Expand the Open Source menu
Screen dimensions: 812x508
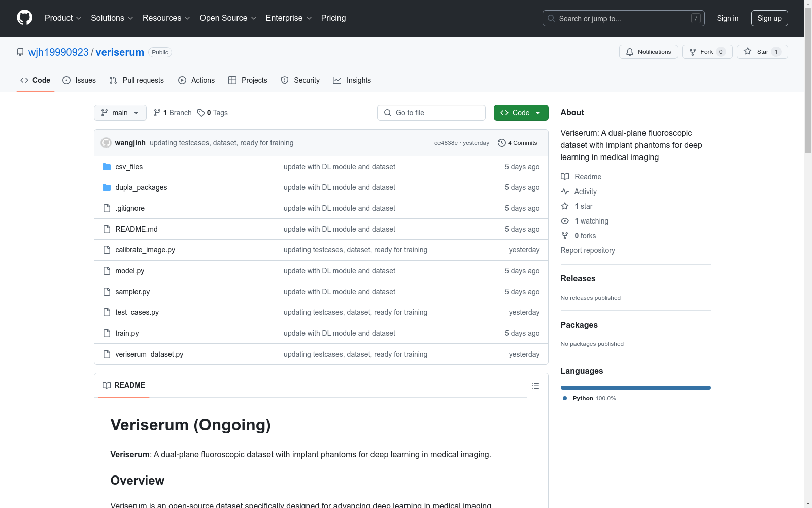click(228, 18)
